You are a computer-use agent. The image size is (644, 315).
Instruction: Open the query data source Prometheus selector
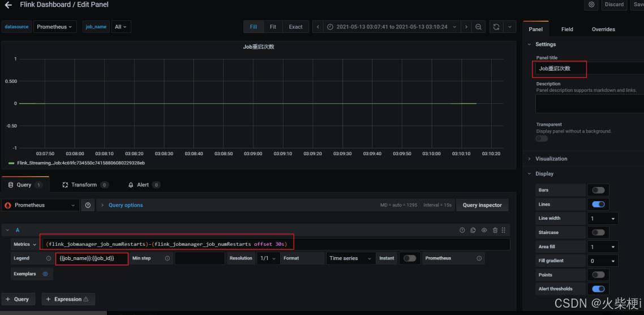(x=40, y=205)
